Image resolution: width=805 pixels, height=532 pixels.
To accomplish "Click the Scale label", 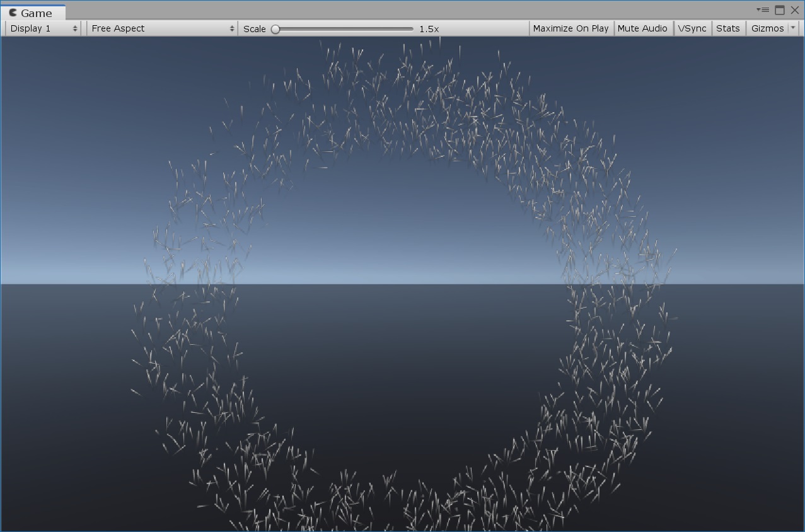I will [x=255, y=29].
